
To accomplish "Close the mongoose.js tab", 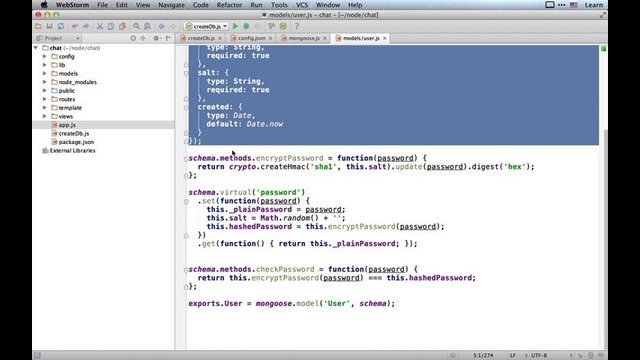I will coord(325,38).
